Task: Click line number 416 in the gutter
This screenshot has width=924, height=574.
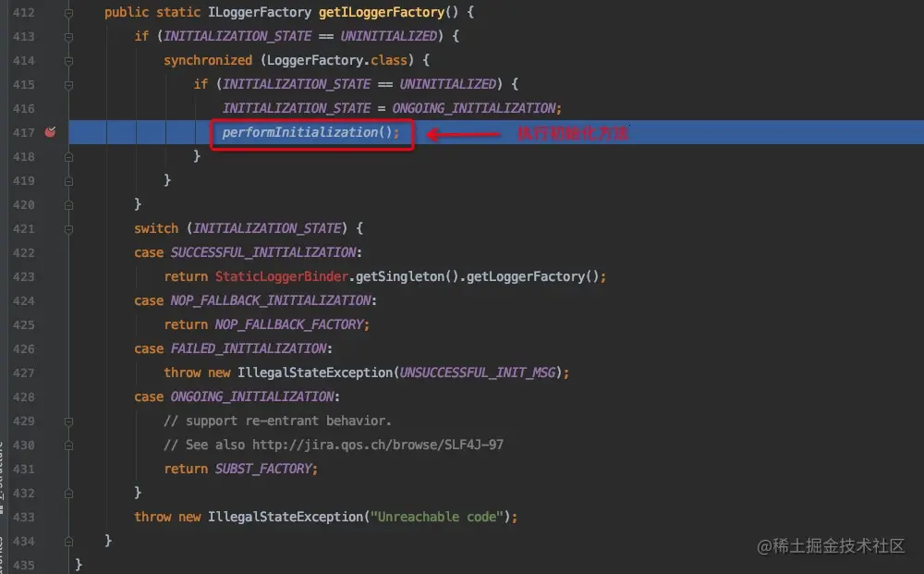Action: (x=24, y=108)
